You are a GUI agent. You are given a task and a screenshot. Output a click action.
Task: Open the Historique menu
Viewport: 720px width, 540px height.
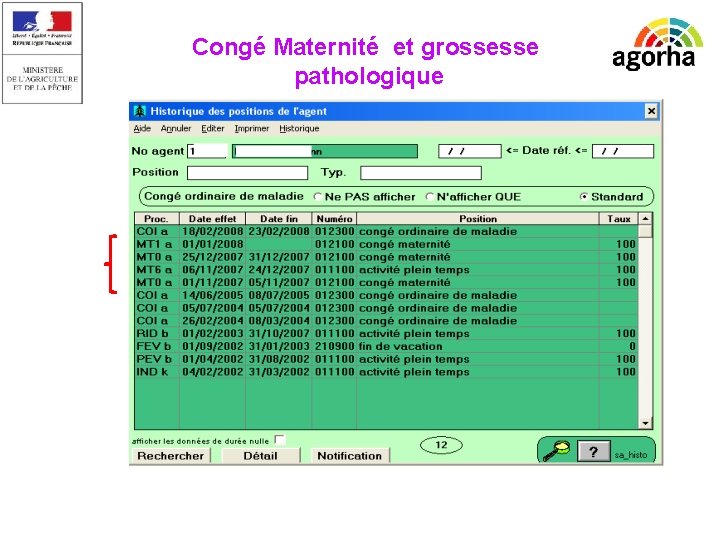(x=299, y=129)
